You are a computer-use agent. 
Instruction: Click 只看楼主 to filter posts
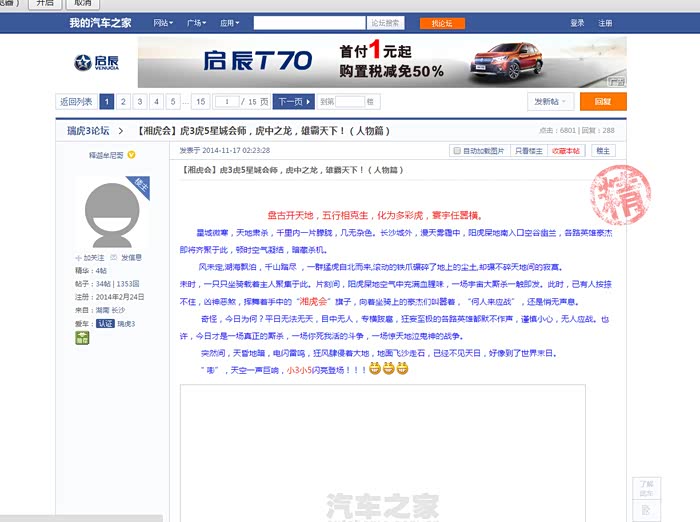529,151
